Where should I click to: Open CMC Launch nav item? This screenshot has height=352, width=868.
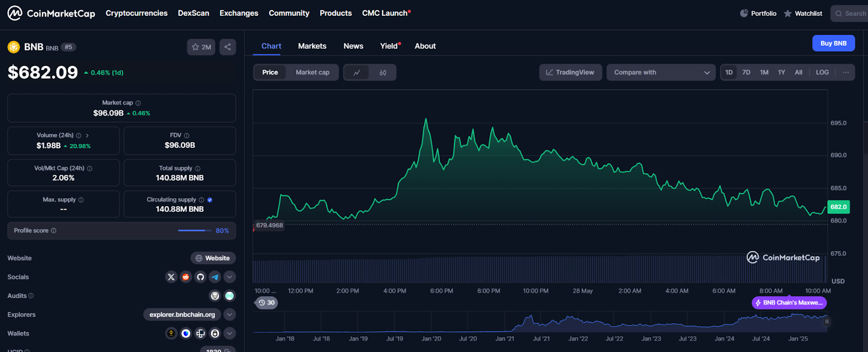click(x=386, y=13)
